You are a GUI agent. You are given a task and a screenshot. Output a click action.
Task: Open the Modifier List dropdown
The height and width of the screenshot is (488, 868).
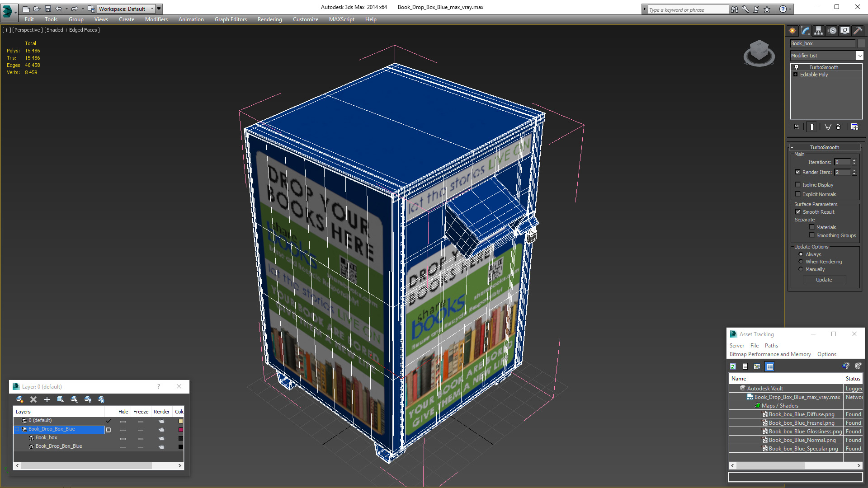tap(859, 56)
